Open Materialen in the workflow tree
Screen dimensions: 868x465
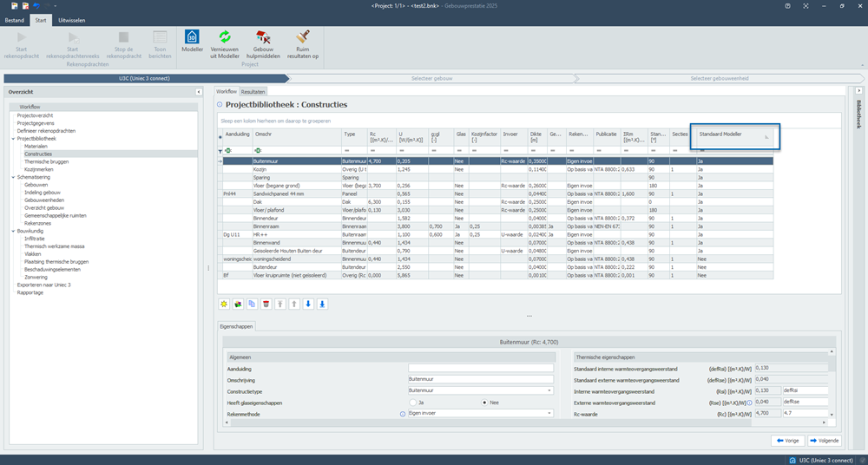[x=36, y=146]
